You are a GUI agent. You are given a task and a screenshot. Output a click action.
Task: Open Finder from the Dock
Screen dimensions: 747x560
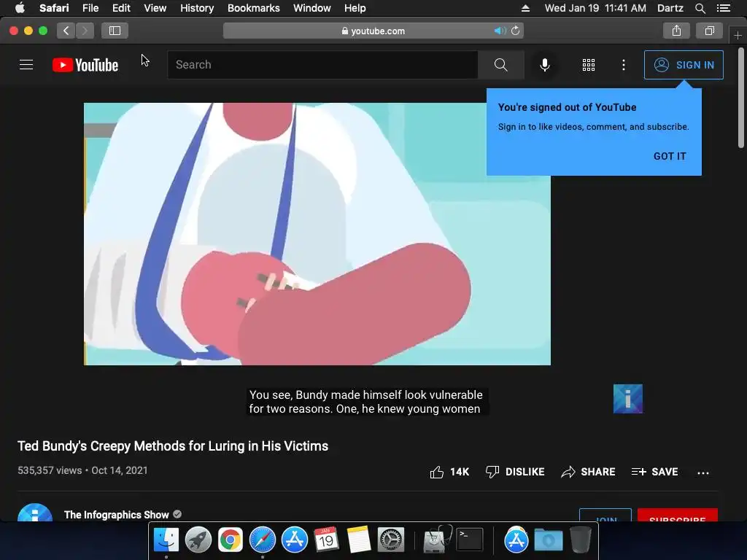click(166, 540)
